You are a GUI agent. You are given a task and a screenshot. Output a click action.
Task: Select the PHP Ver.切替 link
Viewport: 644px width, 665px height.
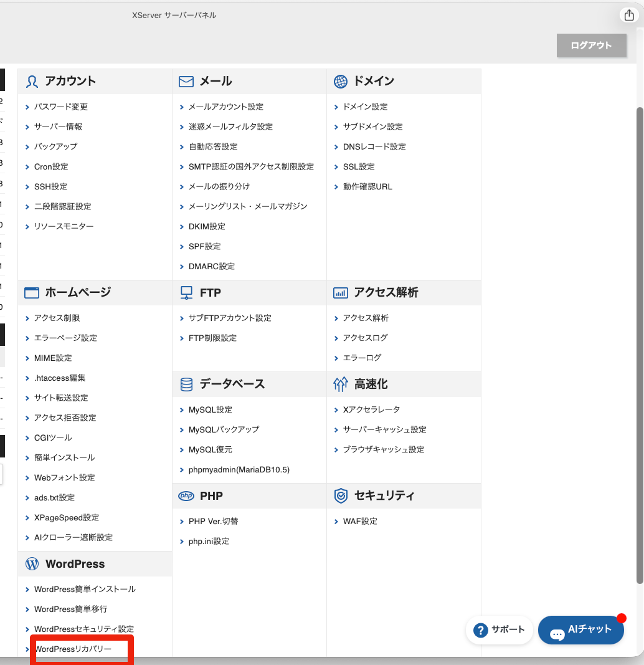[x=213, y=522]
